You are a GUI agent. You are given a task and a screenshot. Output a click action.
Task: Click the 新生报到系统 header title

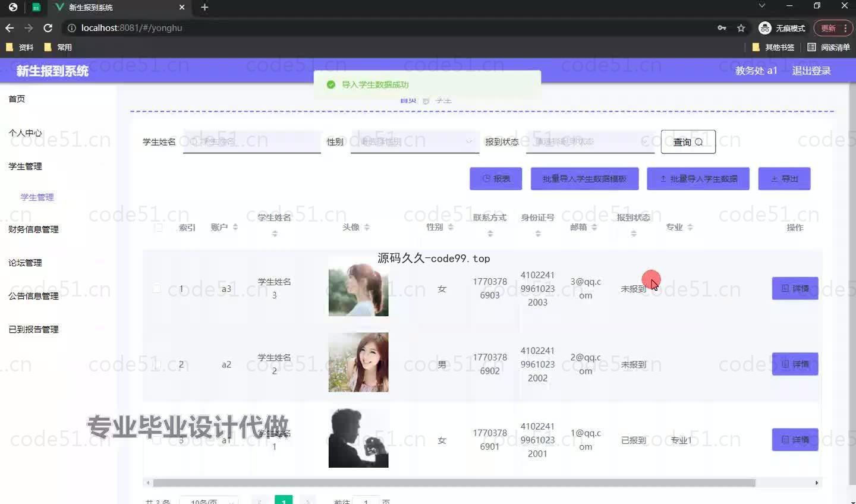click(52, 71)
